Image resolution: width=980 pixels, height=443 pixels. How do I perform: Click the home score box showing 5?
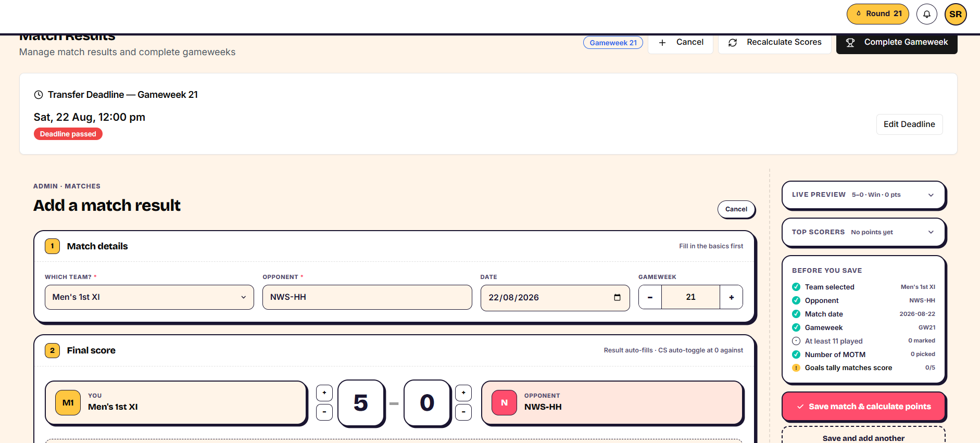361,403
